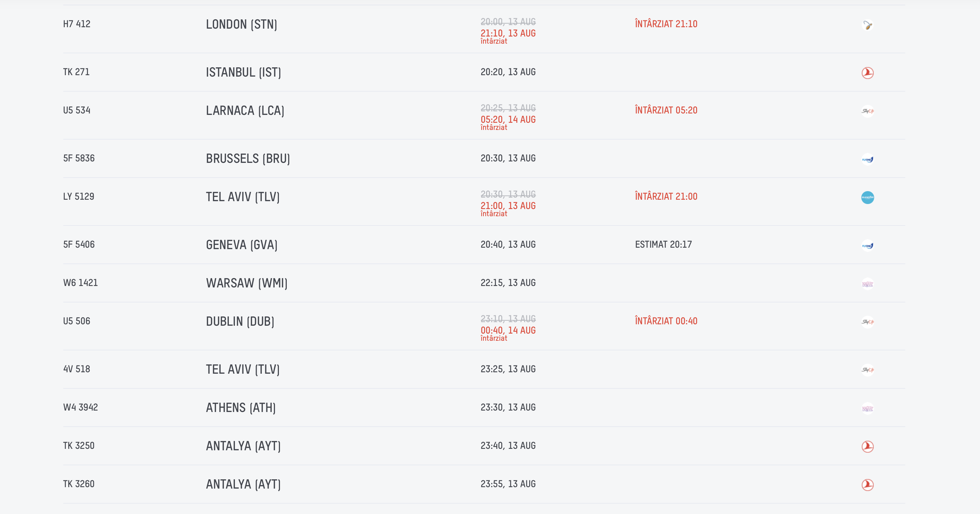Click the Turkish Airlines logo for TK 3260

click(x=867, y=485)
